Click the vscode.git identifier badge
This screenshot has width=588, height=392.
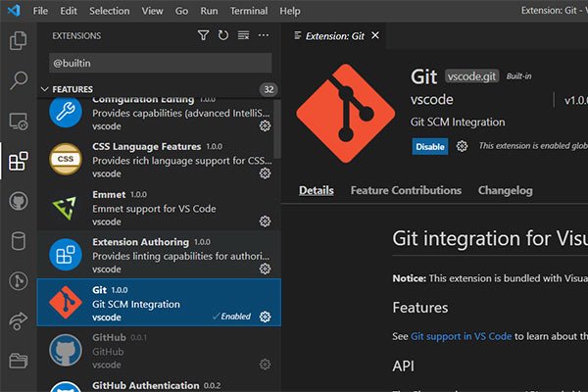click(x=471, y=76)
